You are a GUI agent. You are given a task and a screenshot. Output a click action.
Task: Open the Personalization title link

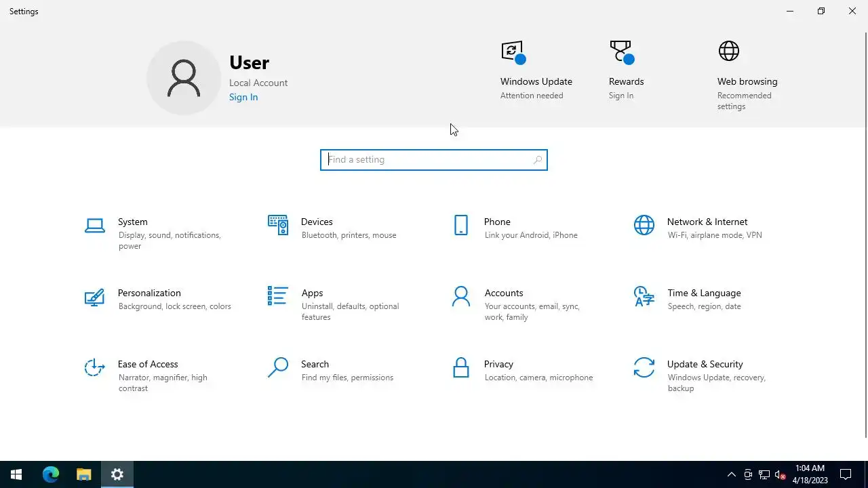pos(149,293)
